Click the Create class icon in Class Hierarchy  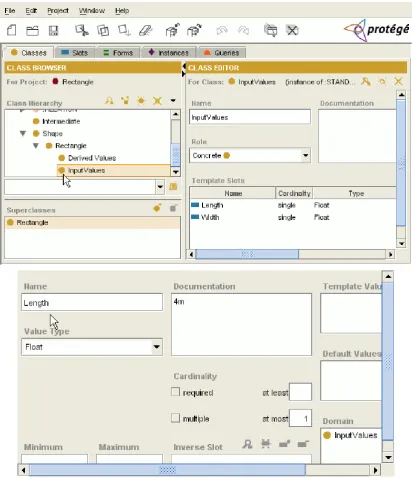(x=141, y=100)
